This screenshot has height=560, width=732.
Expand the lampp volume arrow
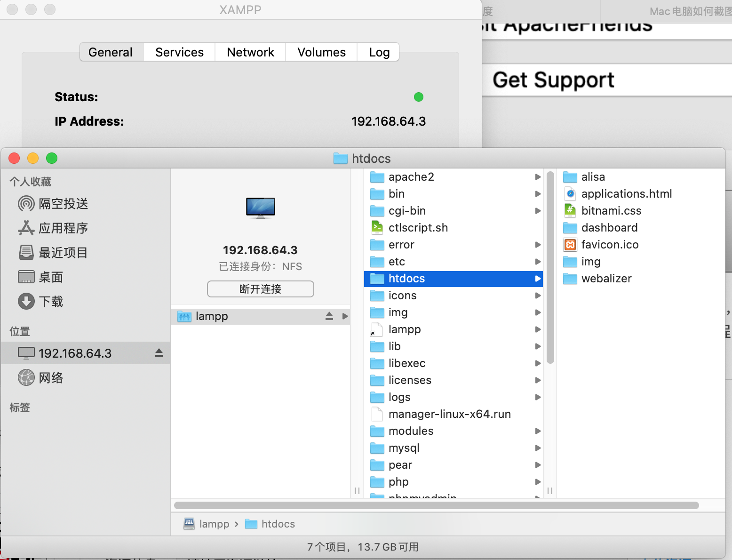tap(345, 316)
